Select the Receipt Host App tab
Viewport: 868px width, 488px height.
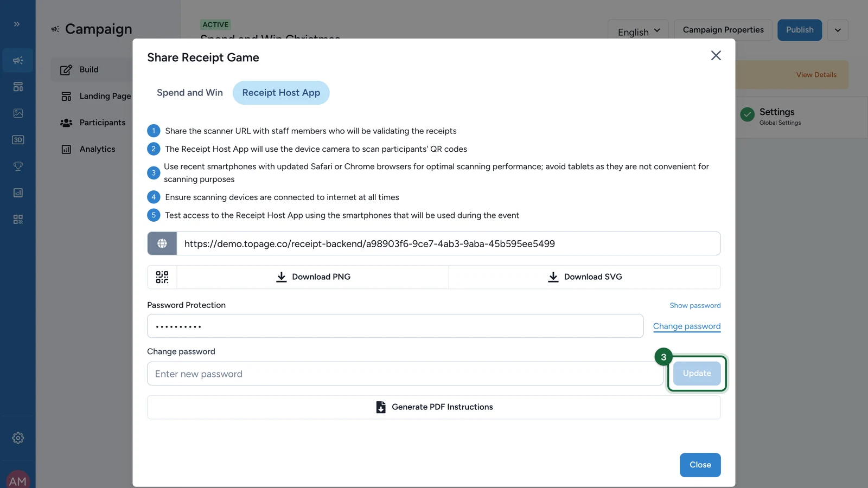click(x=281, y=93)
